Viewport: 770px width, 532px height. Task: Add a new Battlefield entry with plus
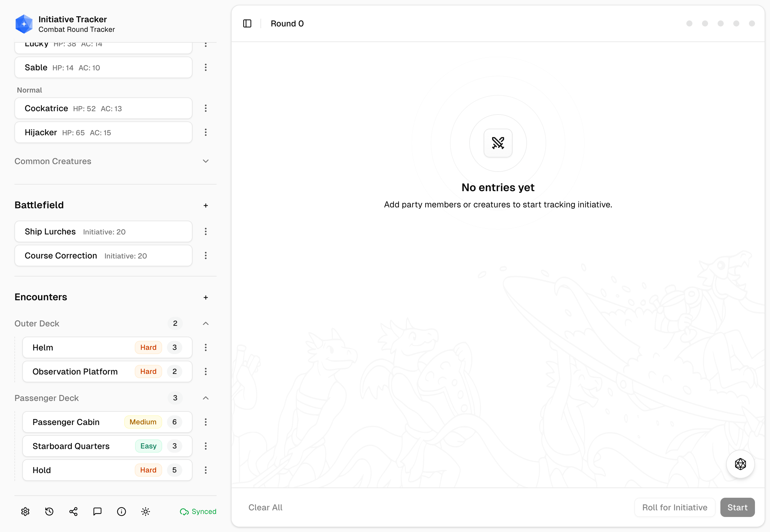coord(206,205)
